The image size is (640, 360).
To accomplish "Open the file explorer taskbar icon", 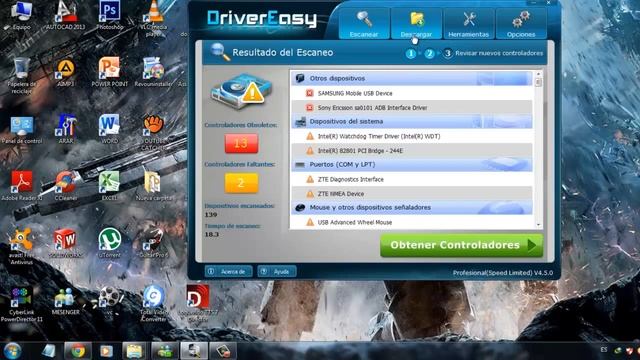I will point(134,351).
